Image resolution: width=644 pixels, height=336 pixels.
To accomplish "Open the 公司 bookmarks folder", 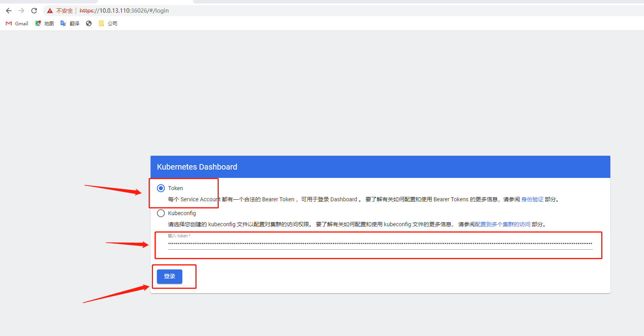I will pos(108,23).
